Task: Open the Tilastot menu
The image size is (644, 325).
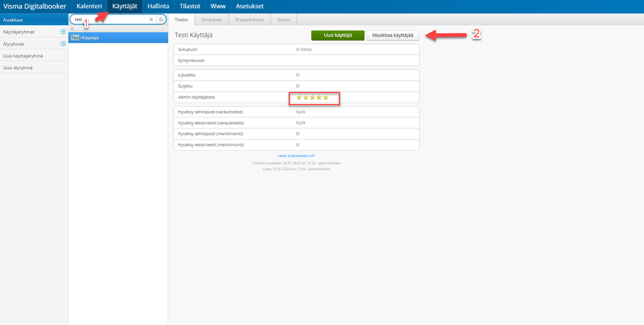Action: click(190, 6)
